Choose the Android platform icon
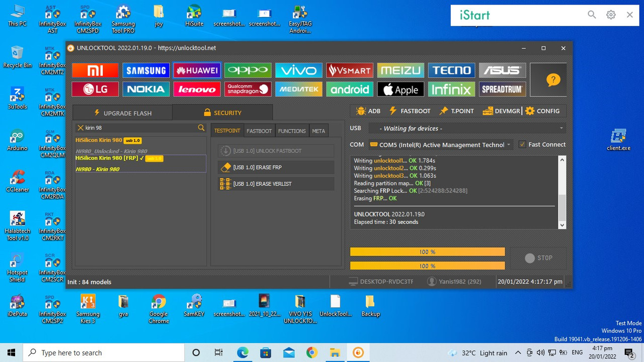Screen dimensions: 644x362 point(349,89)
